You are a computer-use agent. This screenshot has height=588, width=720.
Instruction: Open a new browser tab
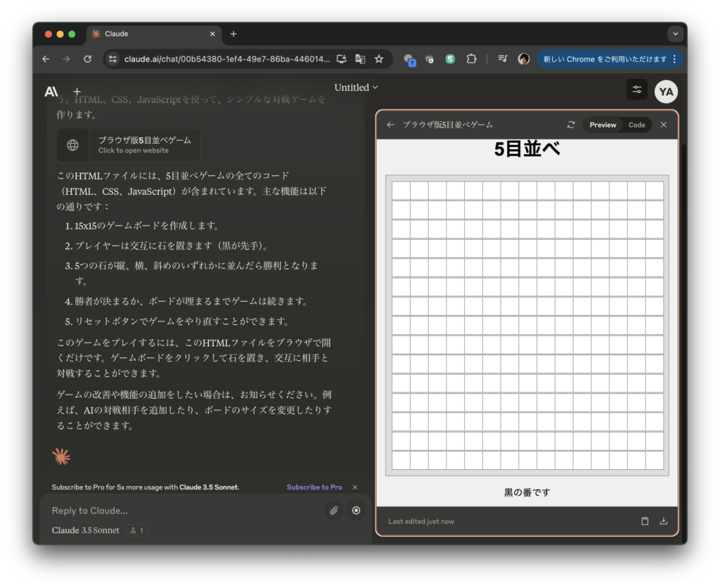coord(233,34)
